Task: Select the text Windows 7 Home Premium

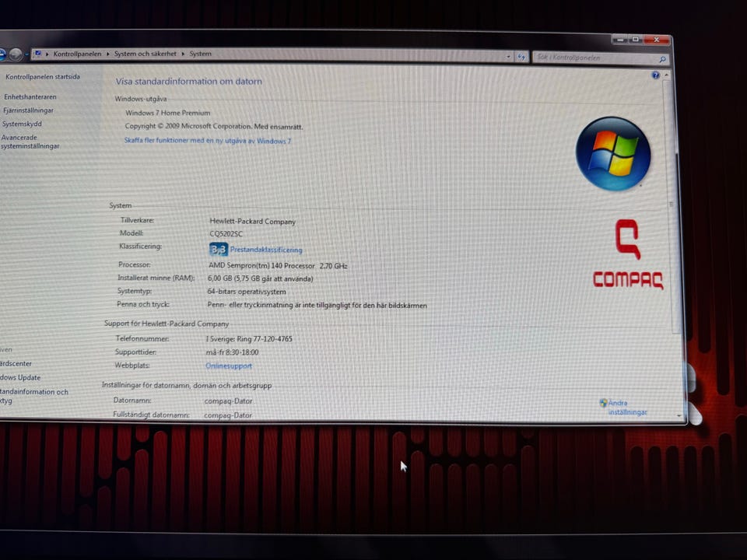Action: (x=168, y=113)
